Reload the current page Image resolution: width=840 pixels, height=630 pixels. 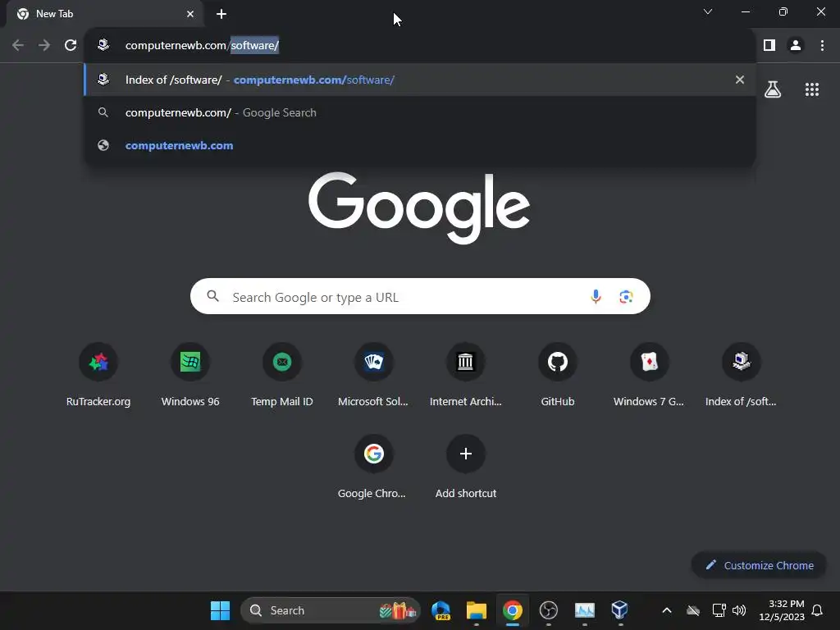pos(71,45)
